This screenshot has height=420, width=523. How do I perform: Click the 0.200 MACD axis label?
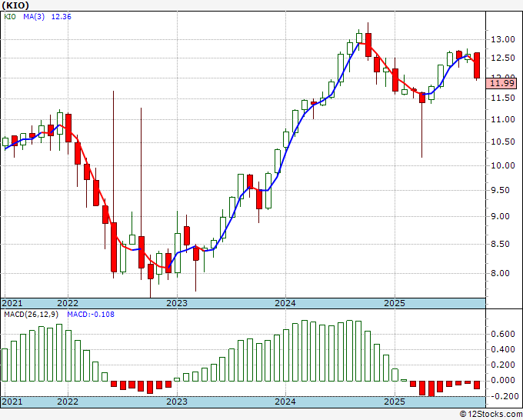(x=503, y=365)
